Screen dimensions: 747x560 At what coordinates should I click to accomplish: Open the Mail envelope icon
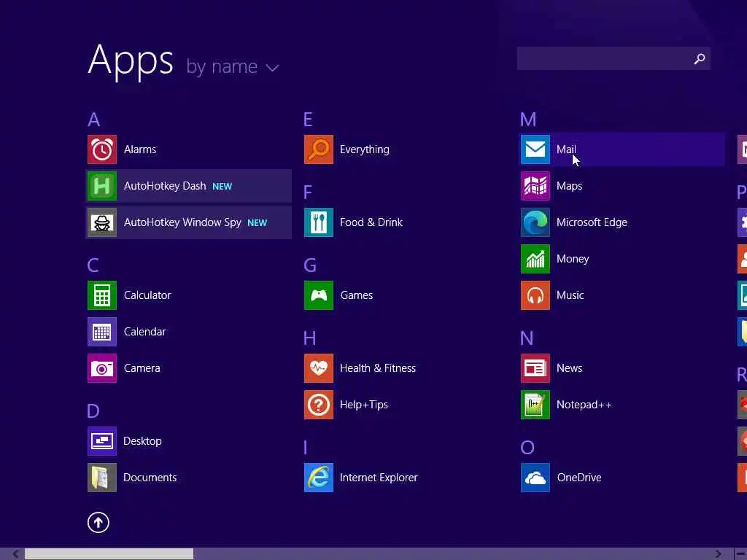pos(535,149)
